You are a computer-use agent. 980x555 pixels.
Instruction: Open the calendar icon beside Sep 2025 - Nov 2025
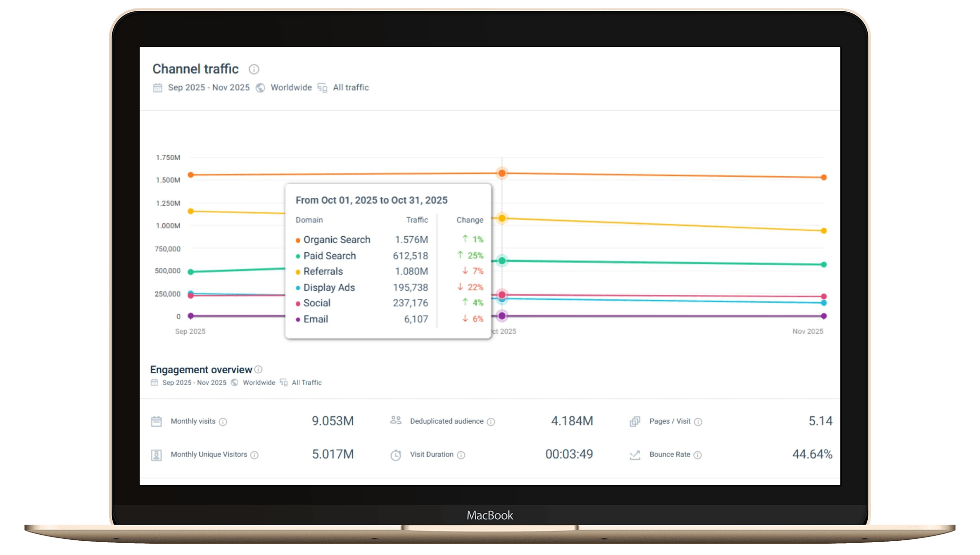[x=157, y=87]
